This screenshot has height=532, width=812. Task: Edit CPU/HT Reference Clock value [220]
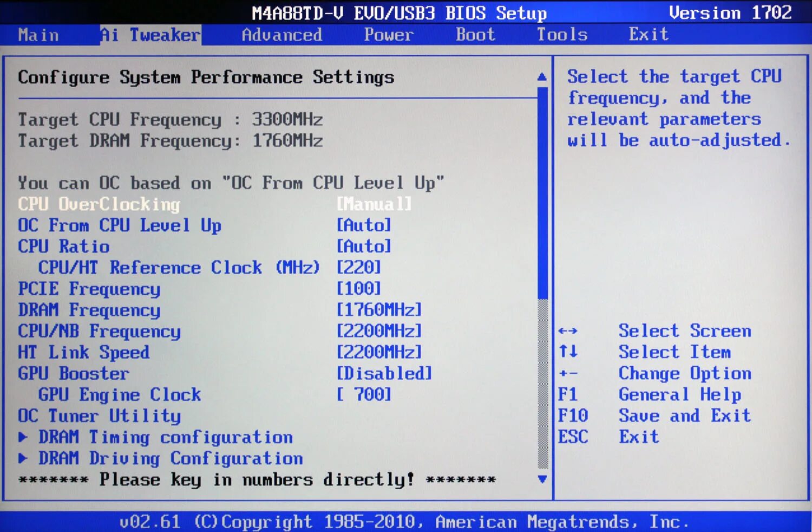click(x=358, y=268)
